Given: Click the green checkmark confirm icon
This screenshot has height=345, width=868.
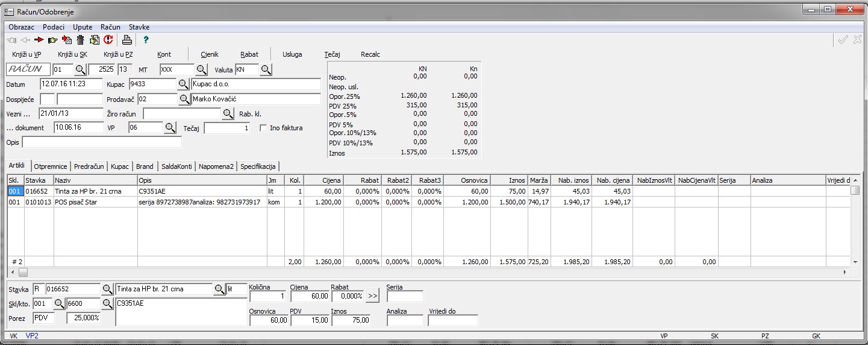Looking at the screenshot, I should (843, 40).
